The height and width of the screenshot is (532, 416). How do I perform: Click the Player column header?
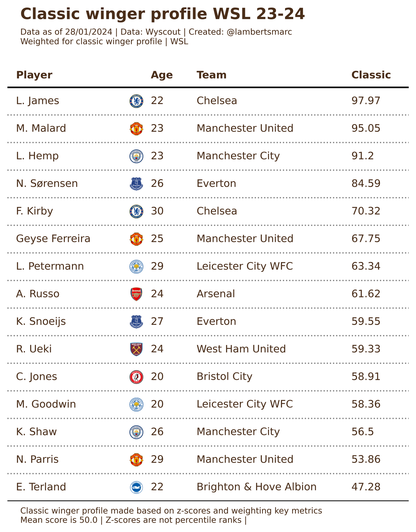point(34,75)
